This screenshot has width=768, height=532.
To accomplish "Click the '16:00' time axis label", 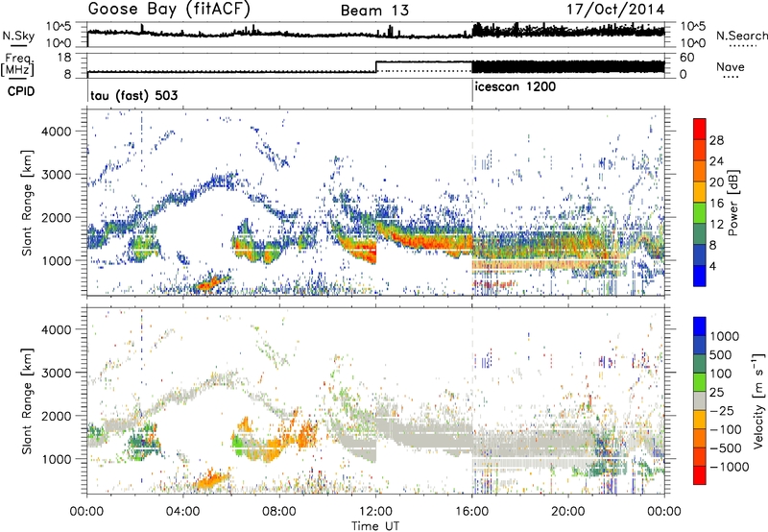I will [471, 512].
